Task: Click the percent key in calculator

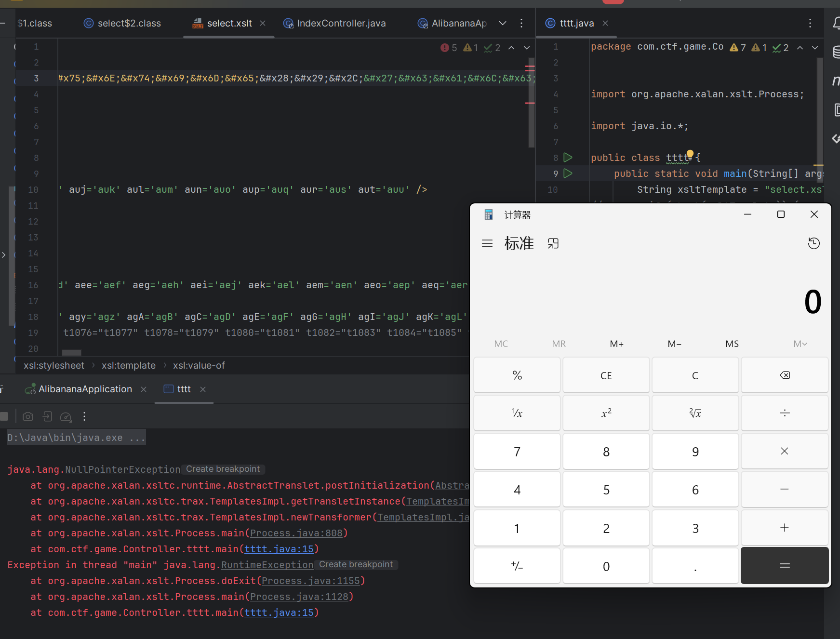Action: pyautogui.click(x=517, y=375)
